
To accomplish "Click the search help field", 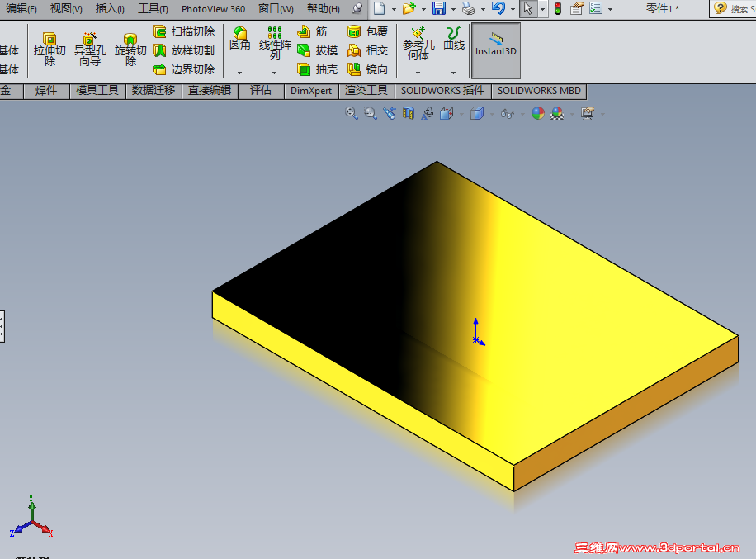I will pos(732,9).
